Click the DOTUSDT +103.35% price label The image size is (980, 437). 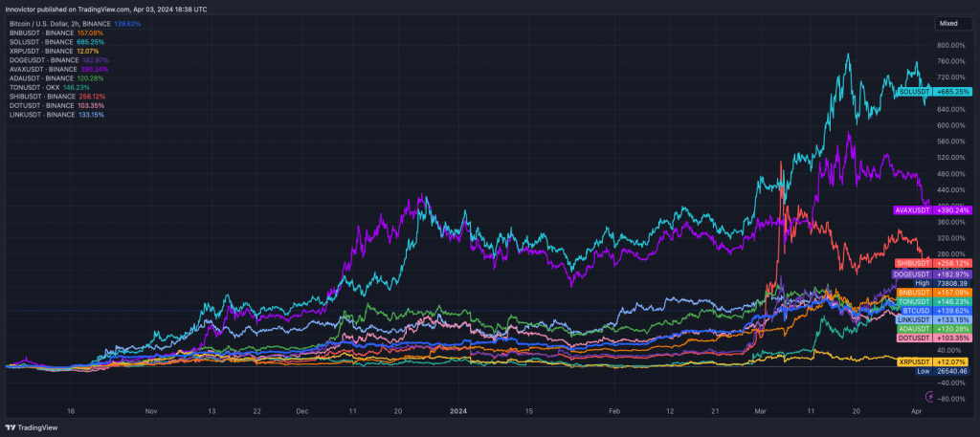(x=934, y=338)
